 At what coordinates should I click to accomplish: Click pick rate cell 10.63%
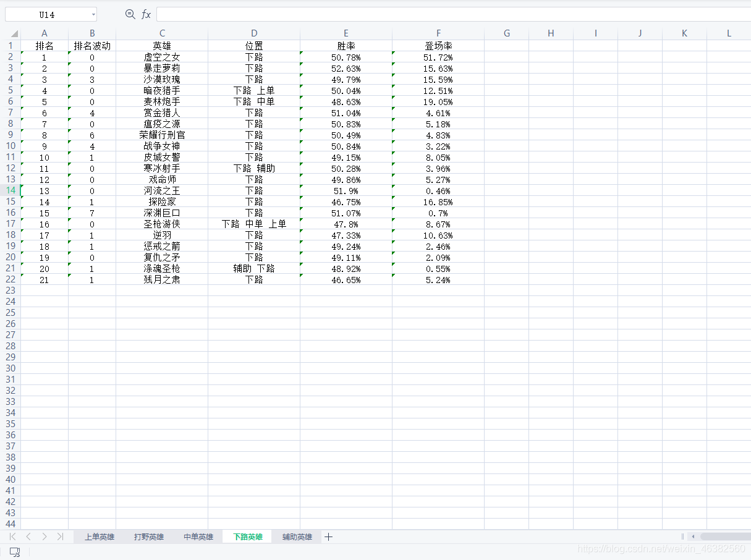pyautogui.click(x=438, y=235)
